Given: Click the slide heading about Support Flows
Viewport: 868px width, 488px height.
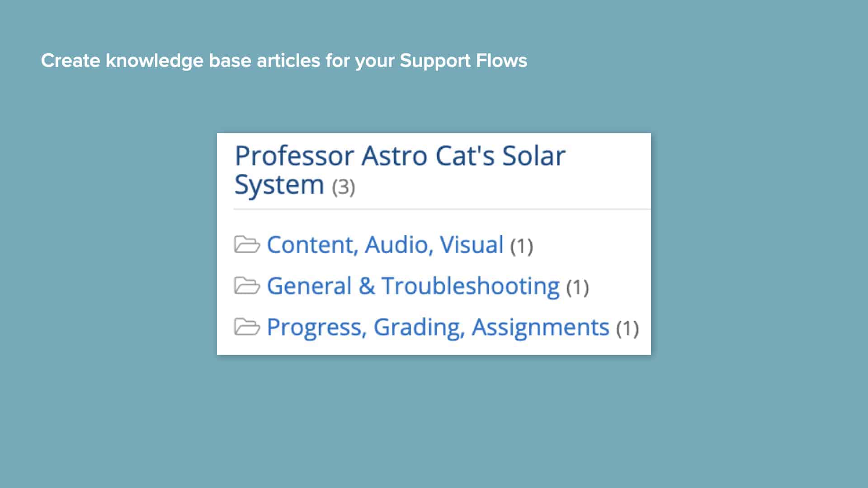Looking at the screenshot, I should 284,60.
